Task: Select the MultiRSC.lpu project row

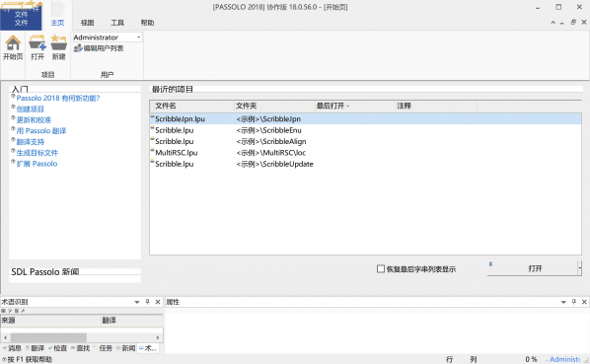Action: (365, 153)
